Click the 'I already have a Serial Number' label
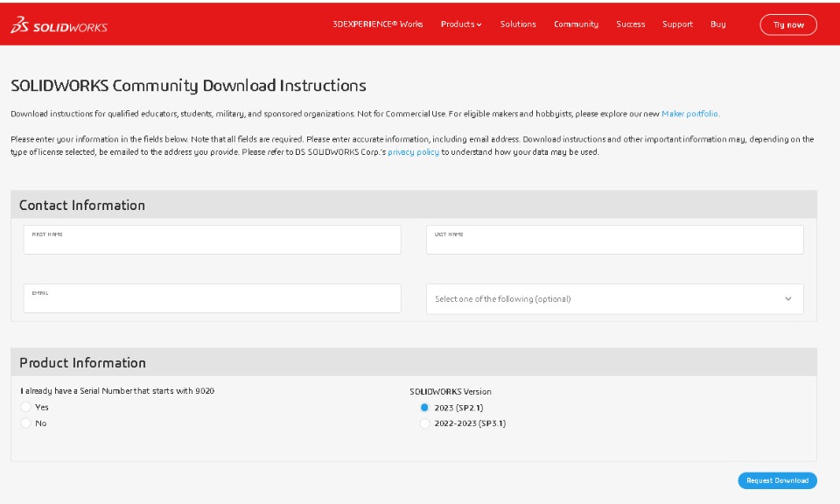 [117, 391]
